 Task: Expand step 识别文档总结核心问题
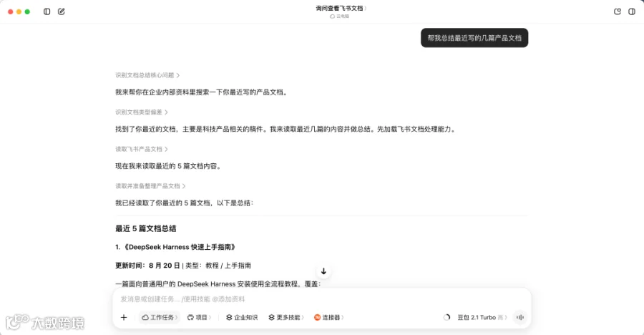(147, 75)
